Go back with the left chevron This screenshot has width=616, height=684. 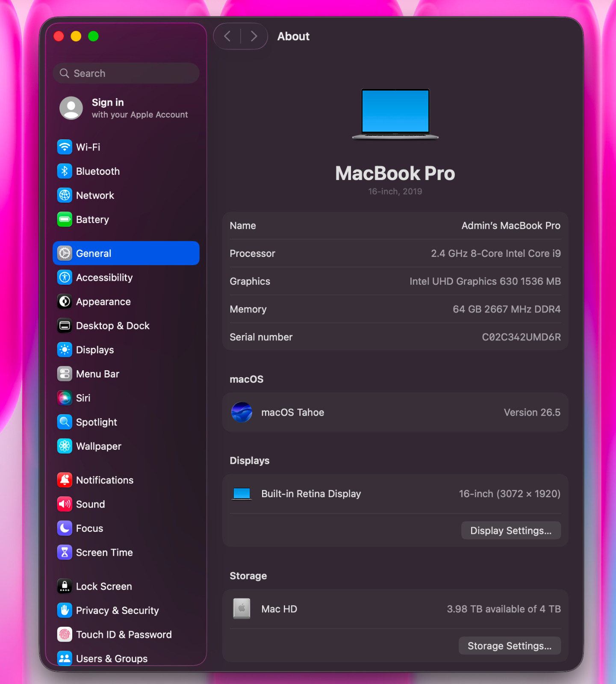click(x=227, y=36)
